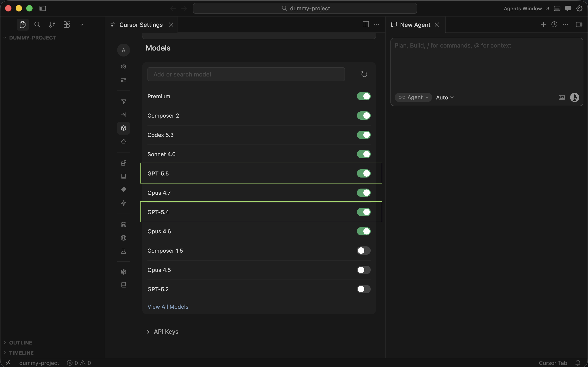588x367 pixels.
Task: Split the editor with the split icon
Action: click(x=366, y=24)
